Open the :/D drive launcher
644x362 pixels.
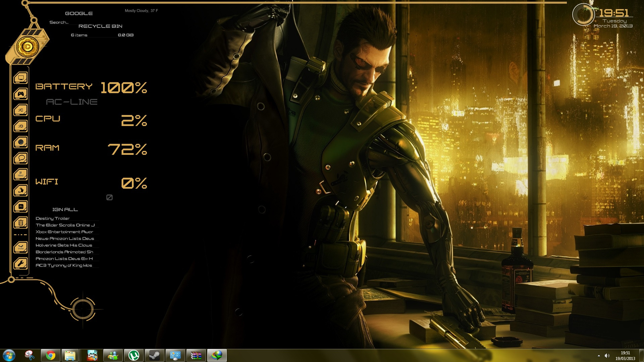click(21, 126)
